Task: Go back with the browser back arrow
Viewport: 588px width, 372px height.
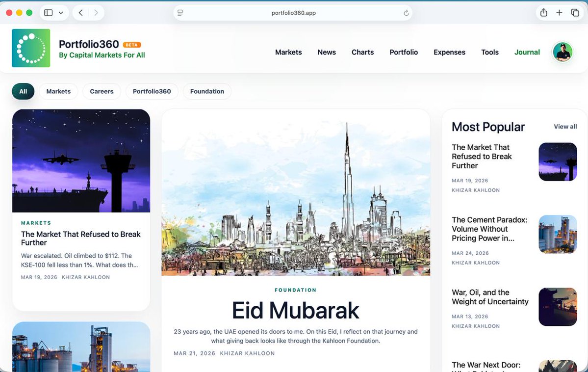Action: coord(80,13)
